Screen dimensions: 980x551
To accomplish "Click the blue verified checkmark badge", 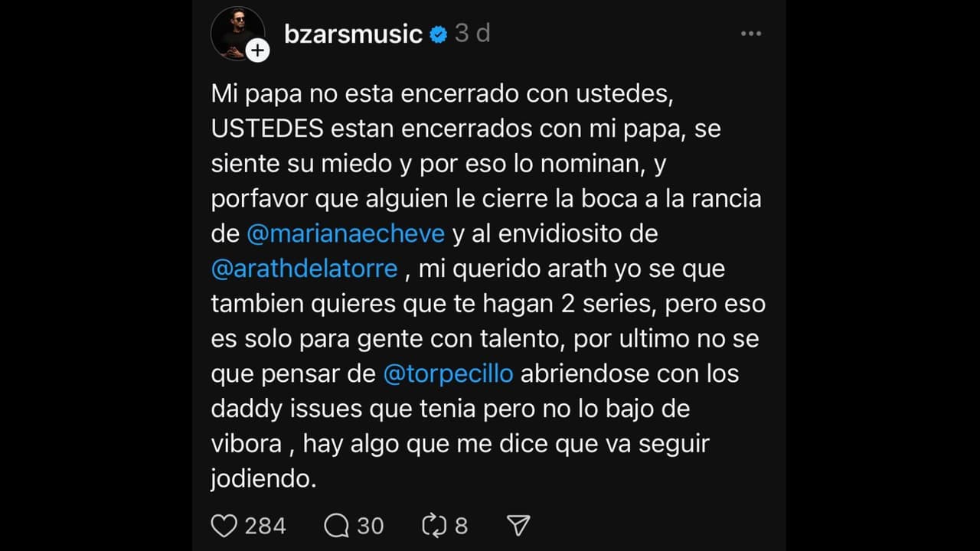I will click(438, 34).
